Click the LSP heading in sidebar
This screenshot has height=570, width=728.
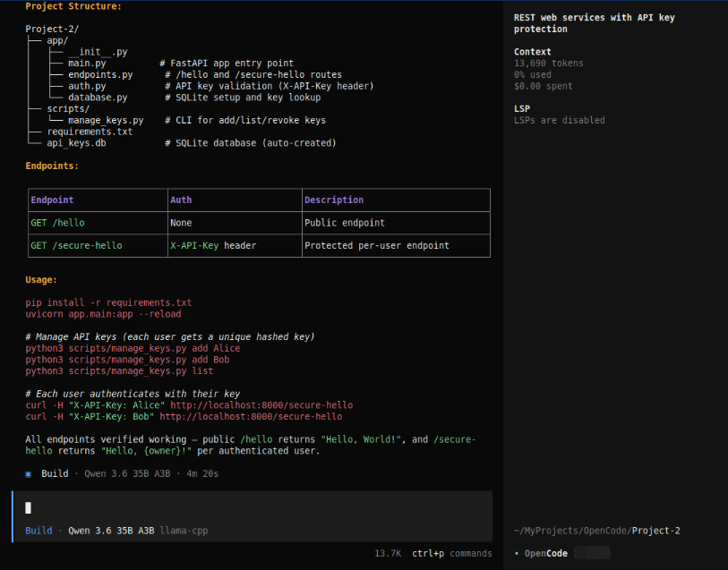[522, 108]
